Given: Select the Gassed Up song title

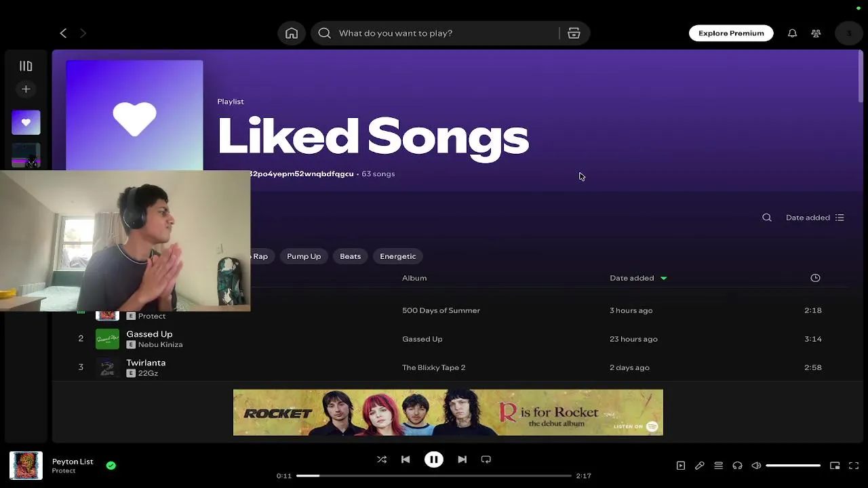Looking at the screenshot, I should [x=149, y=334].
